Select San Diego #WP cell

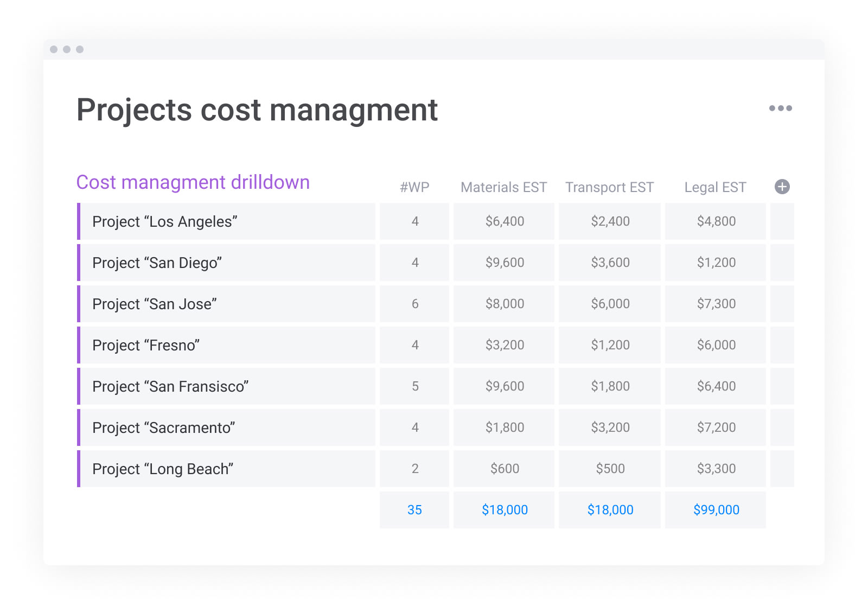click(414, 263)
